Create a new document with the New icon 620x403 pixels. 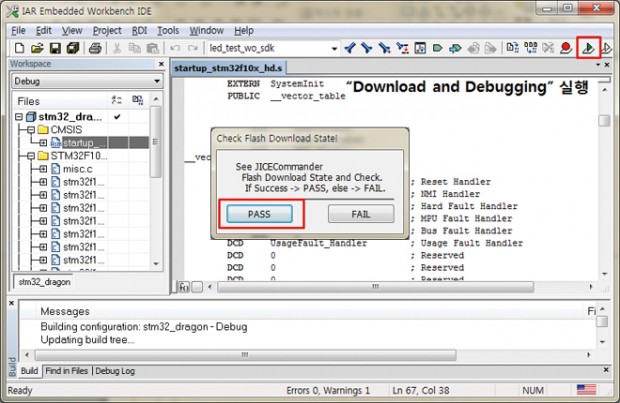19,48
